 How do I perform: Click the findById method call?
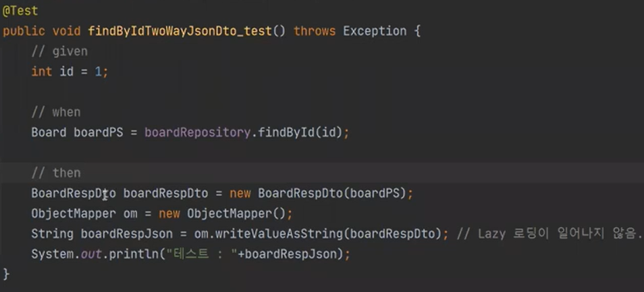pos(286,132)
